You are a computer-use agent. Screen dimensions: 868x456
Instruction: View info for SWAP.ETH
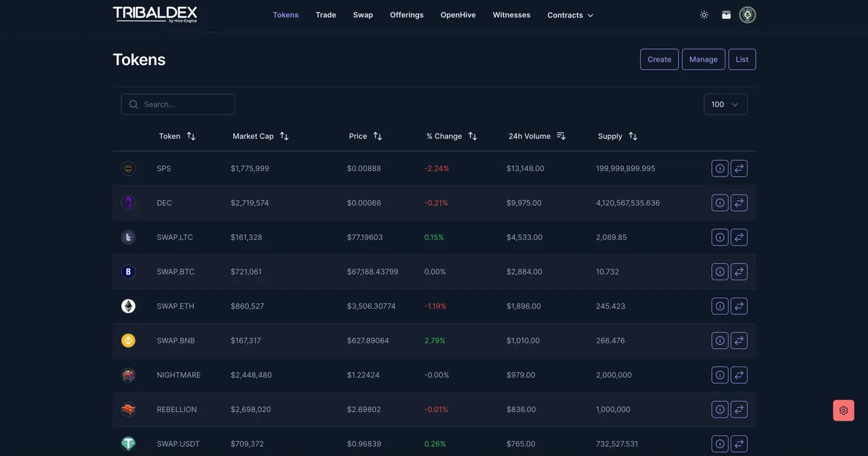point(720,306)
